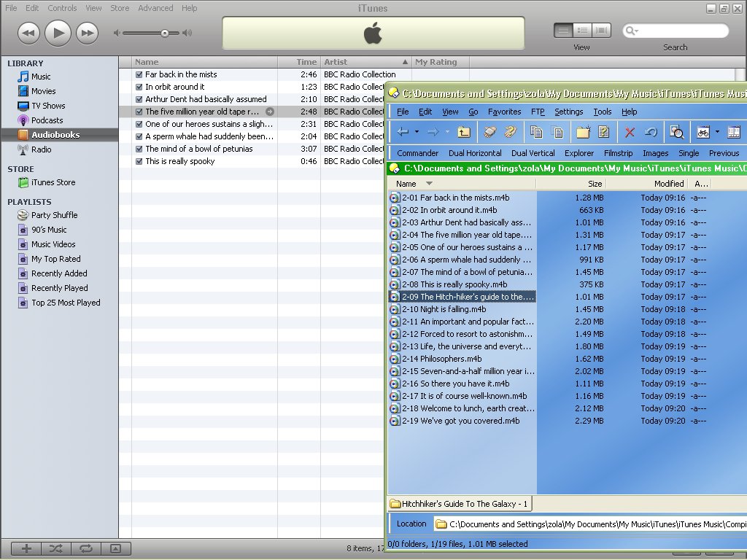This screenshot has width=747, height=560.
Task: Toggle repeat playback in iTunes
Action: tap(86, 548)
